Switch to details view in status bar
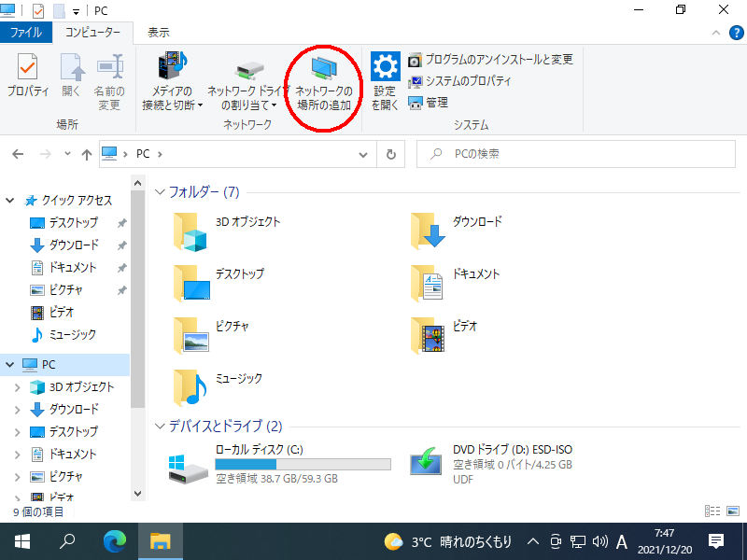The height and width of the screenshot is (560, 747). tap(712, 511)
